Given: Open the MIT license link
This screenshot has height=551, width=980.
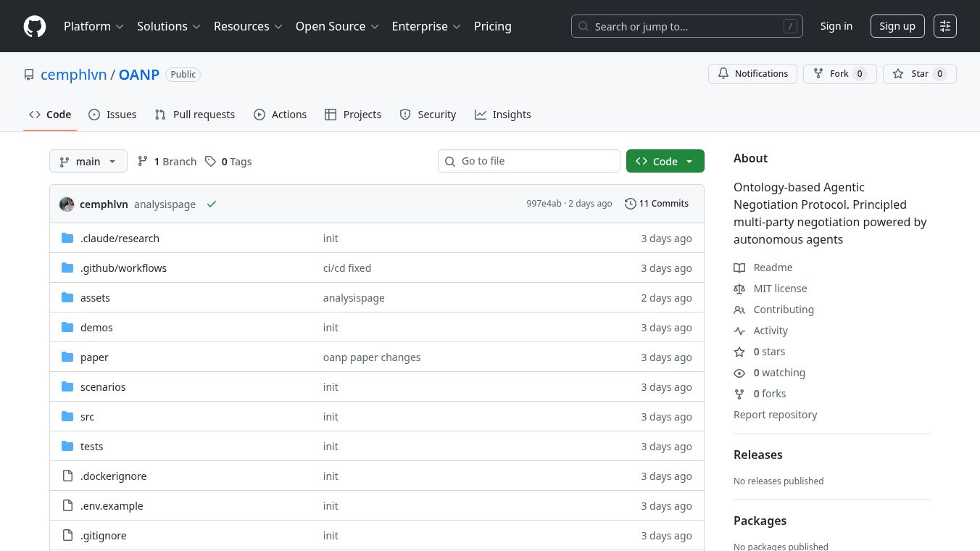Looking at the screenshot, I should (x=780, y=289).
